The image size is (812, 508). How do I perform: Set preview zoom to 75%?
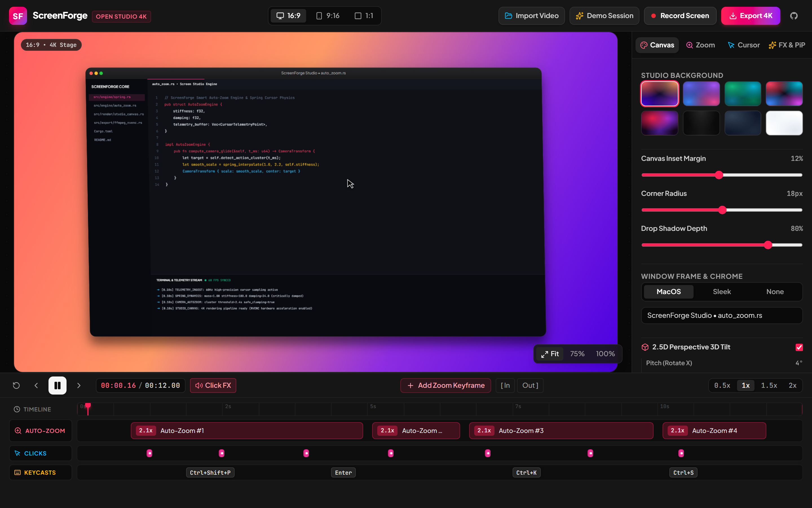tap(577, 354)
